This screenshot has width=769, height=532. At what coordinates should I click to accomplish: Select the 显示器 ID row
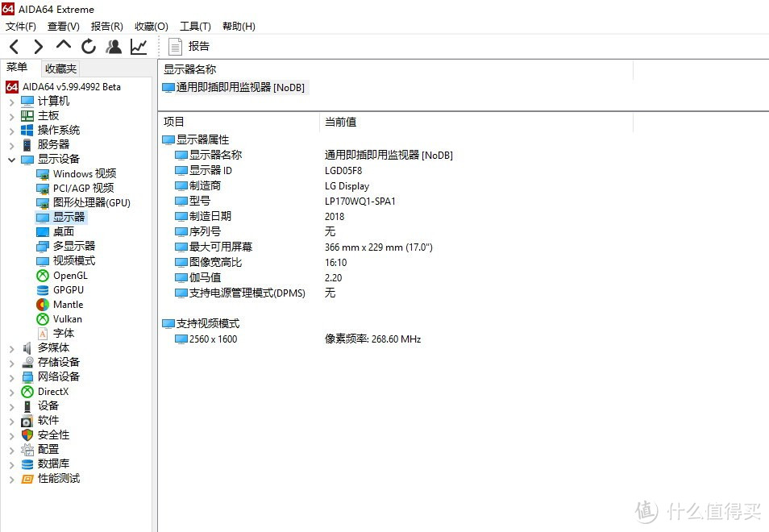[x=268, y=171]
